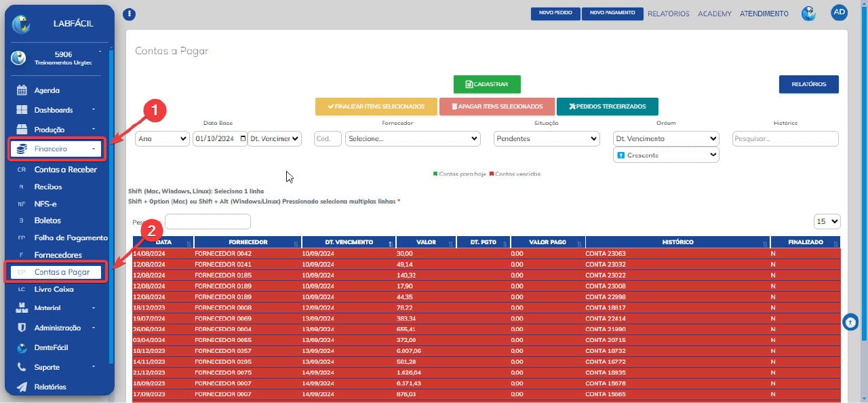Open Fornecedores in sidebar
868x403 pixels.
(58, 255)
